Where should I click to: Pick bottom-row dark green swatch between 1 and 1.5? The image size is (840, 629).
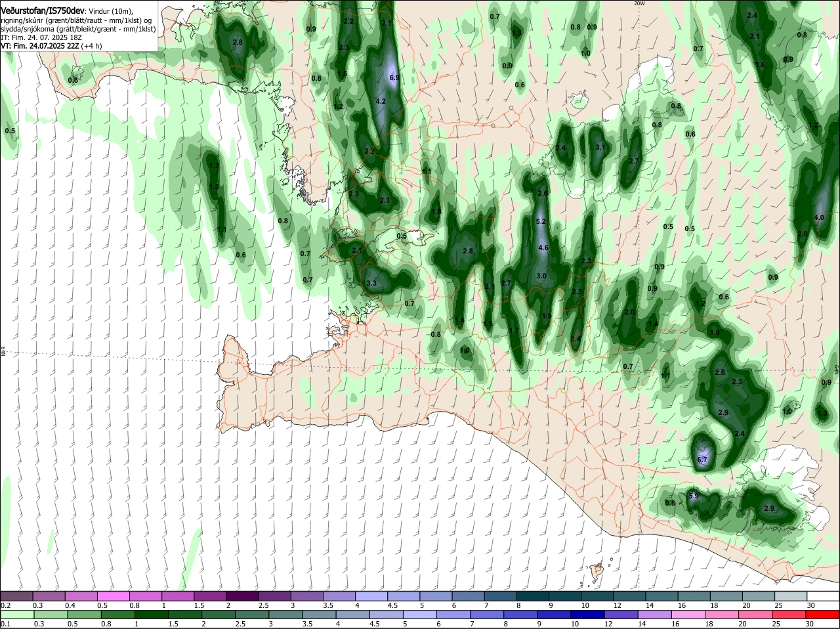pyautogui.click(x=151, y=615)
